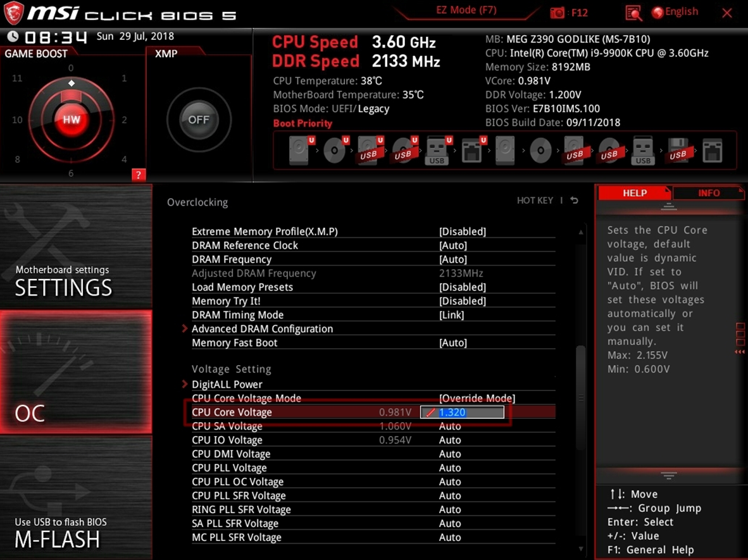
Task: Click the MSI dragon shield logo
Action: pyautogui.click(x=13, y=13)
